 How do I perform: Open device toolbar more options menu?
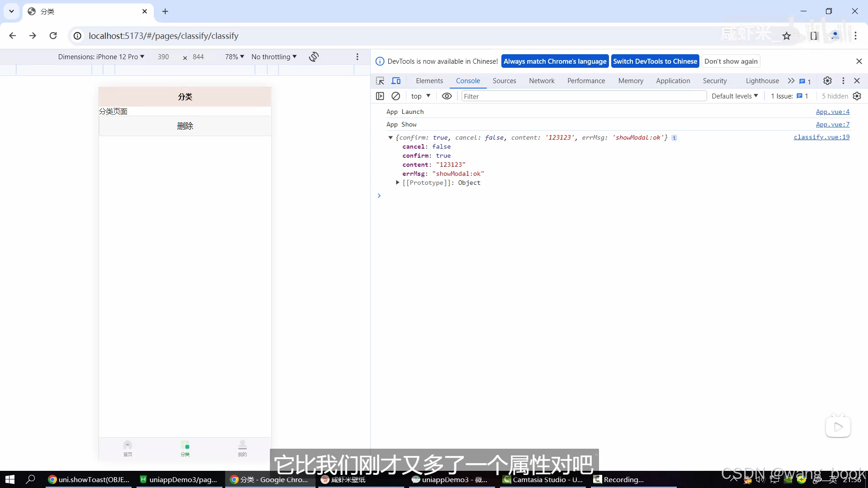(x=357, y=56)
